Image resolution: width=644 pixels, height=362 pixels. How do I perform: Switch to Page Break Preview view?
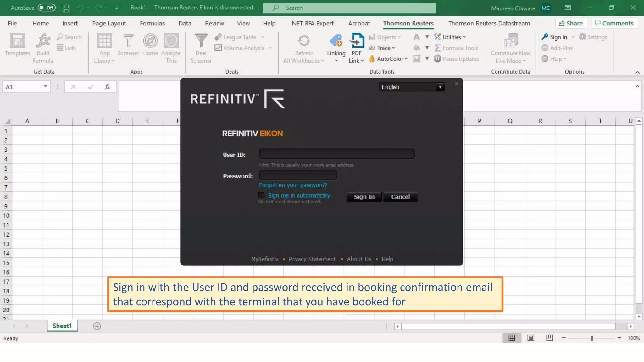[x=549, y=338]
